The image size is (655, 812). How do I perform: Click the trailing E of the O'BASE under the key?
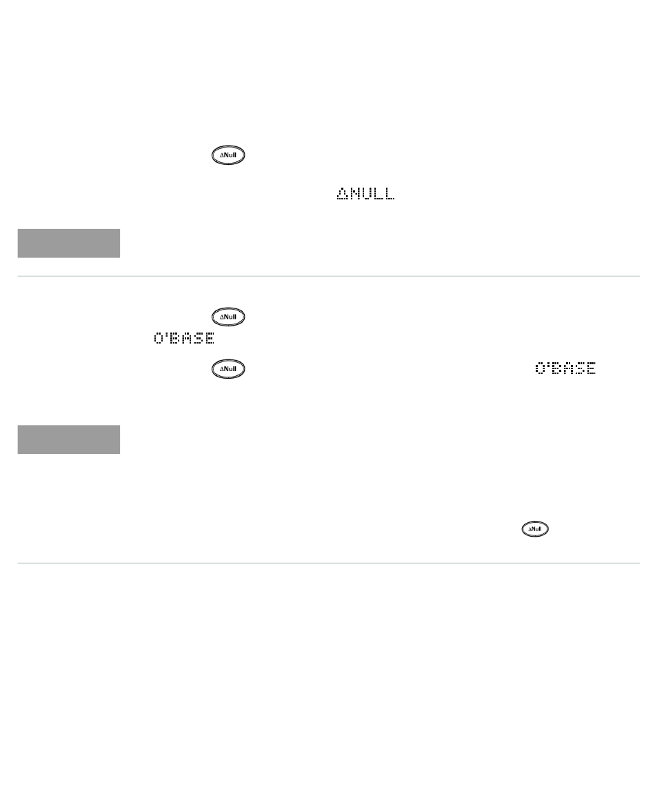(210, 339)
